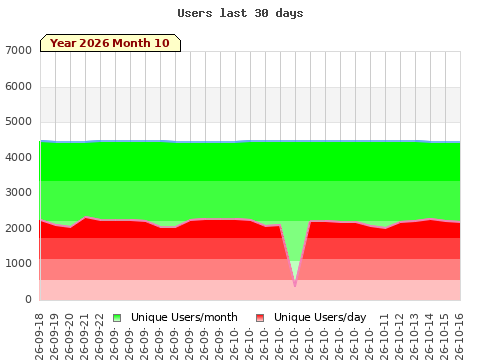Click the Unique Users/day legend label
This screenshot has height=360, width=480.
(x=320, y=317)
